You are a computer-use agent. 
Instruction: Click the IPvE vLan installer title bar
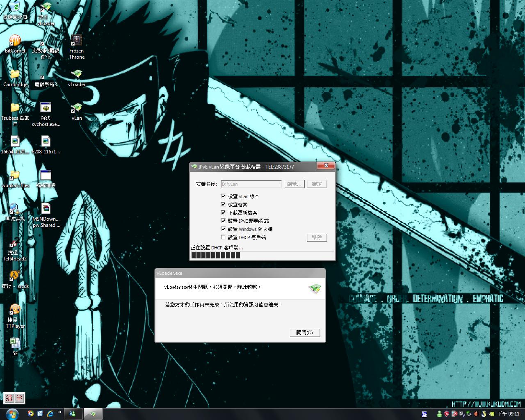click(262, 167)
